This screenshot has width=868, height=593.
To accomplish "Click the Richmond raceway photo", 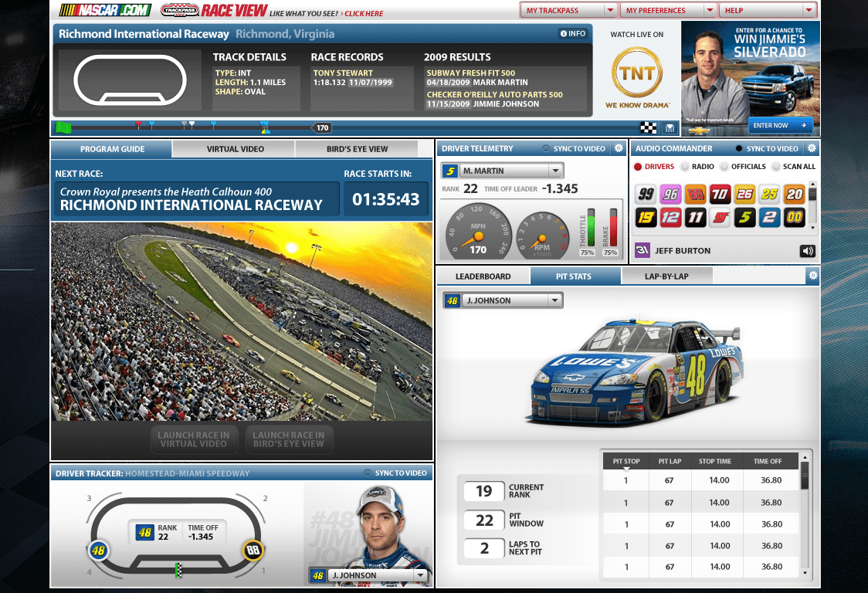I will tap(242, 322).
